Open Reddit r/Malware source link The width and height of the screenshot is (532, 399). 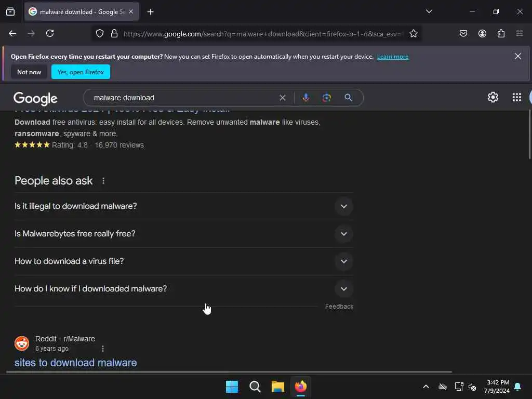[x=65, y=339]
